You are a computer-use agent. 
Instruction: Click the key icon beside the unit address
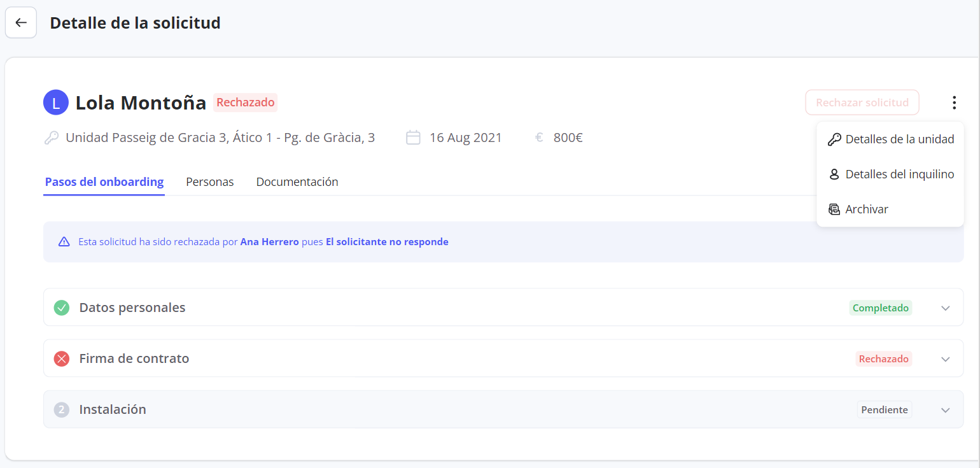click(x=52, y=138)
